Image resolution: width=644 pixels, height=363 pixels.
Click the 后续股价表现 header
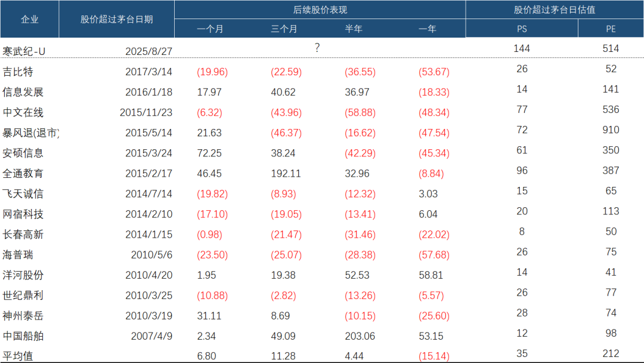point(320,10)
